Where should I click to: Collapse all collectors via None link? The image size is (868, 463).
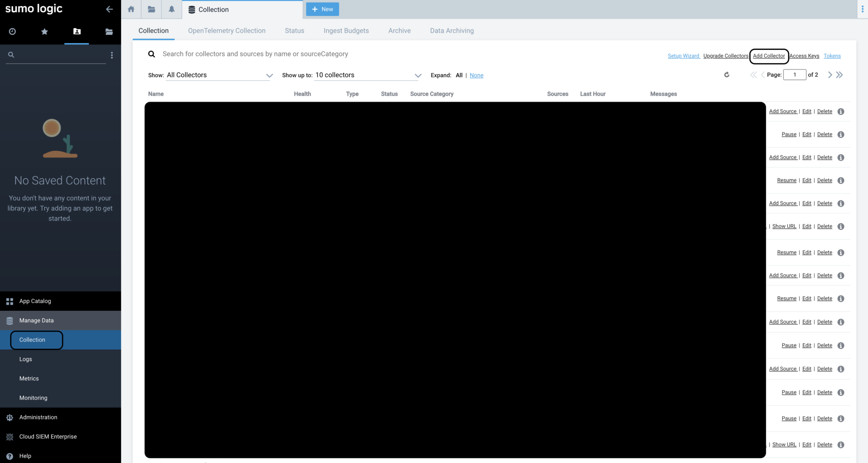476,75
